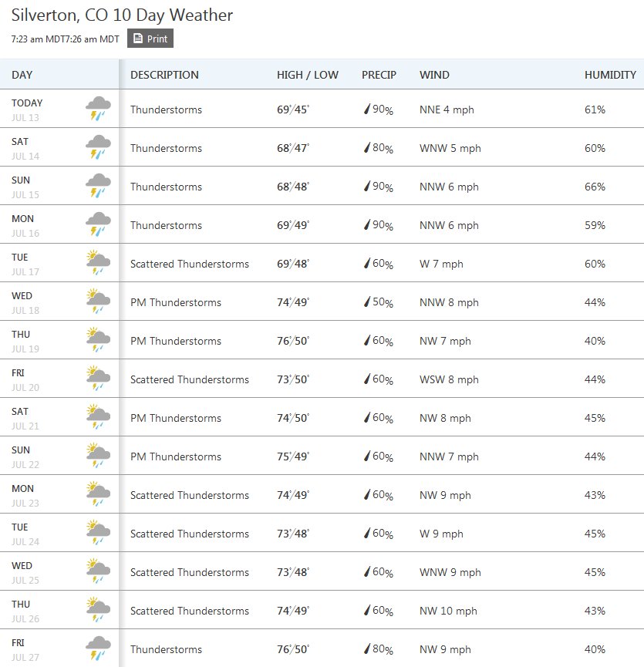The width and height of the screenshot is (644, 667).
Task: Click the JUL 25 date label
Action: click(x=25, y=580)
